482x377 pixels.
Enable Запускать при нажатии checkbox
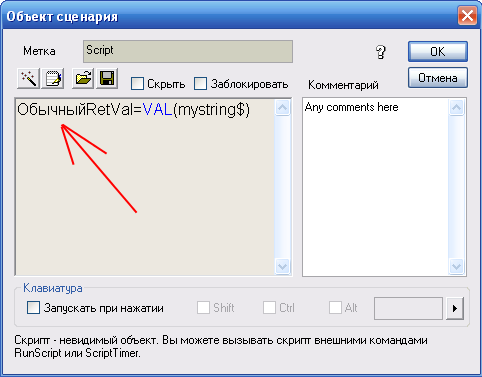pyautogui.click(x=33, y=308)
